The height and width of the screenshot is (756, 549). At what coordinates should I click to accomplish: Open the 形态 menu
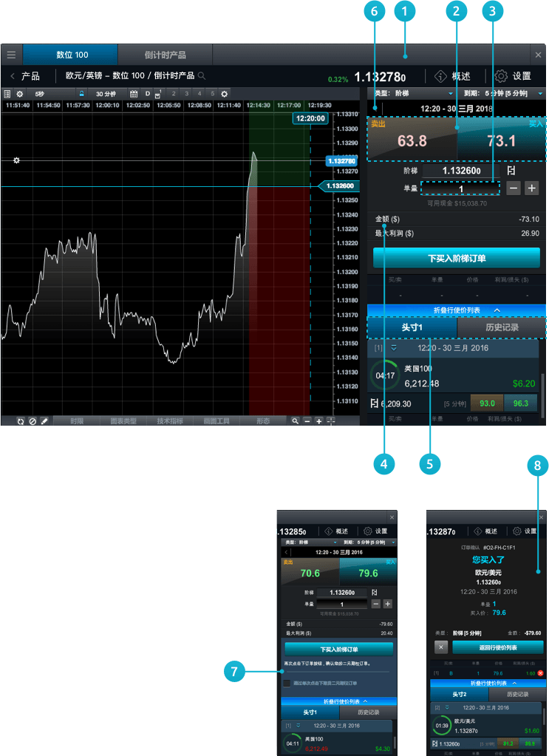click(263, 421)
